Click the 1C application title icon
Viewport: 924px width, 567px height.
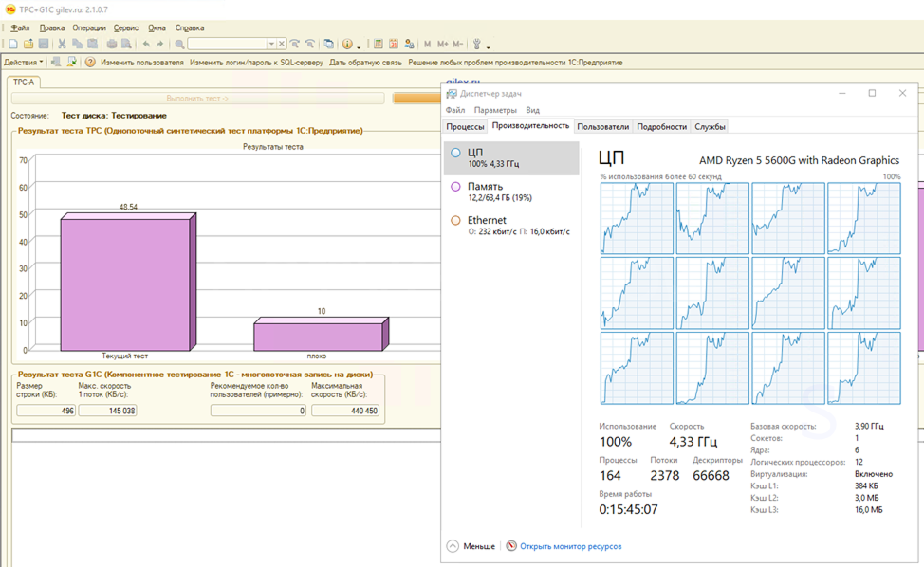pyautogui.click(x=10, y=9)
